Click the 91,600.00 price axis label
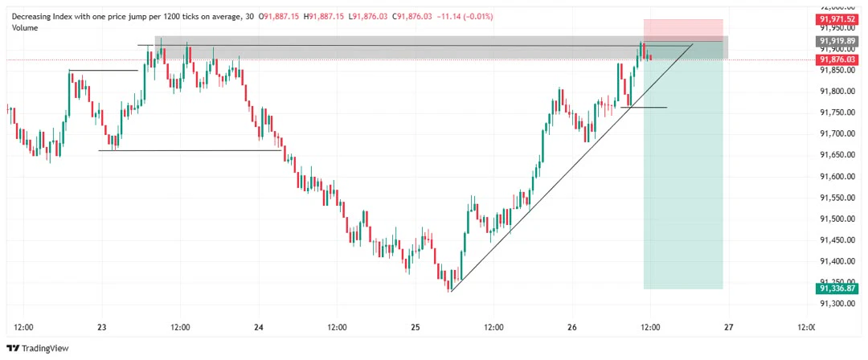Screen dimensions: 868x360 pyautogui.click(x=838, y=176)
